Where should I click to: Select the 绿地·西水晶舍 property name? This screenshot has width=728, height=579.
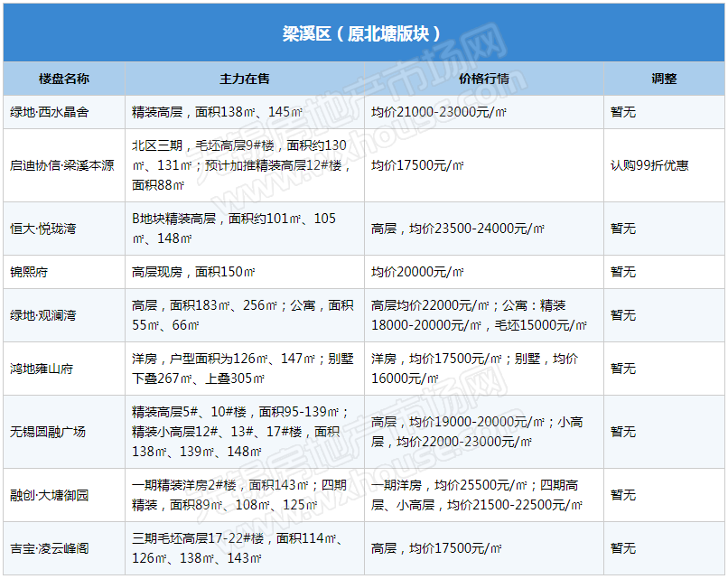point(50,113)
